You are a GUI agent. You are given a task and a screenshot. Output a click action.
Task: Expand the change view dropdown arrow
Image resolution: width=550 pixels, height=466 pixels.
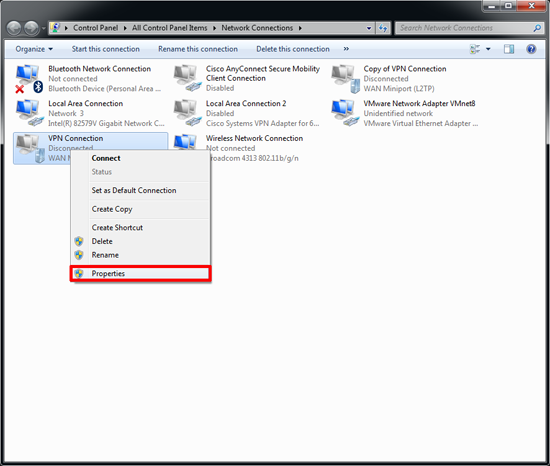(x=488, y=49)
